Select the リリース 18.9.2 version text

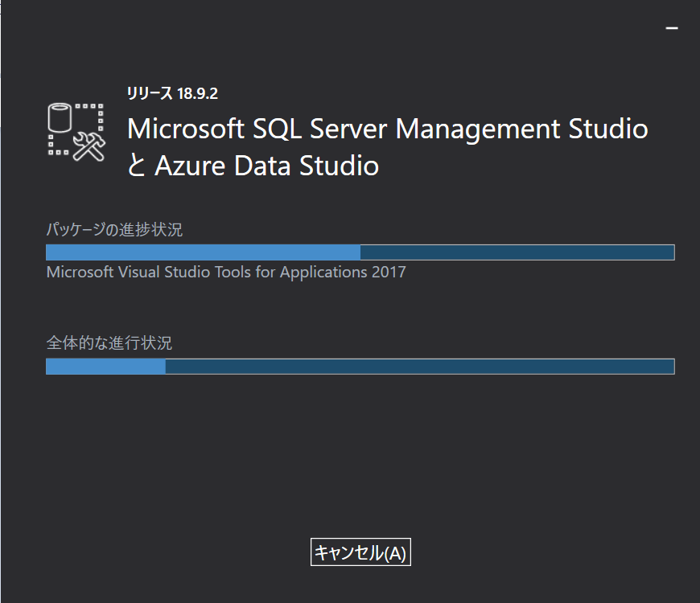(x=172, y=93)
